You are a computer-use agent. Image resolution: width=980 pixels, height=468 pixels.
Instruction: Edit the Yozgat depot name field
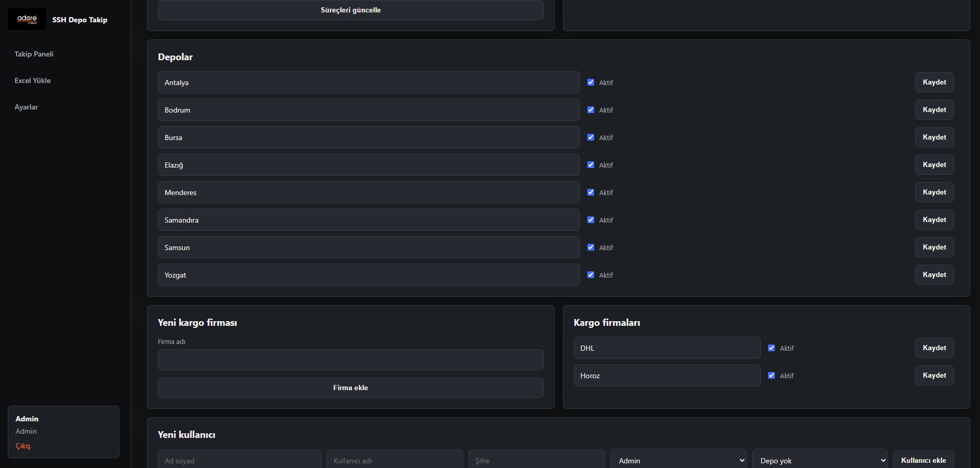[x=369, y=275]
